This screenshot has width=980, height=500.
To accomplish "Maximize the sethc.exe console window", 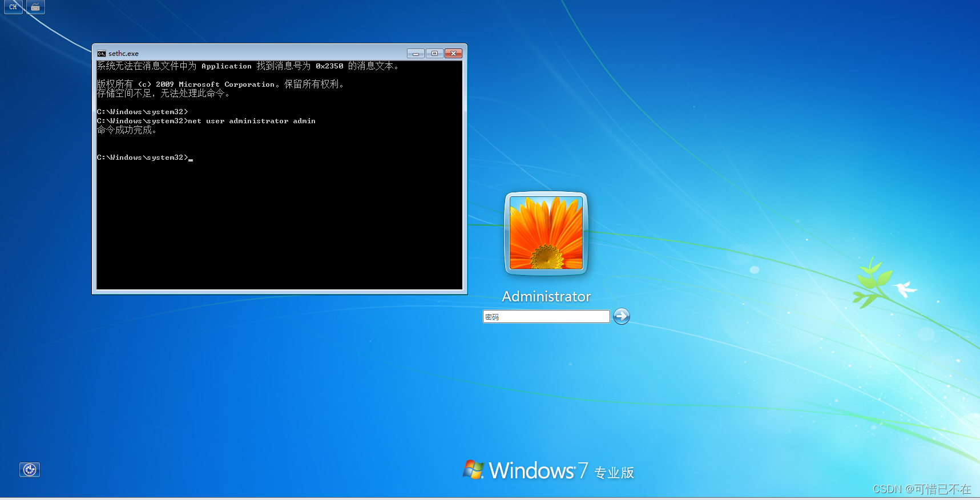I will 434,54.
